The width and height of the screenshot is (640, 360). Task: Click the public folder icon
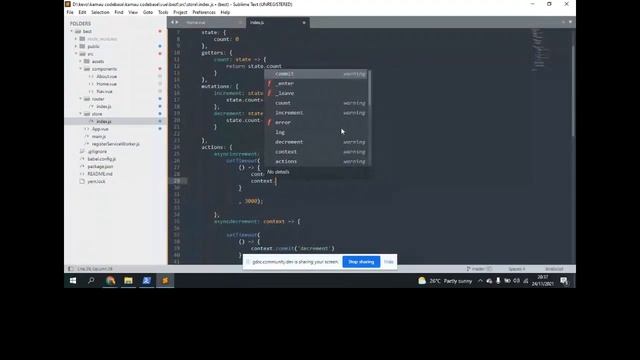pos(82,46)
